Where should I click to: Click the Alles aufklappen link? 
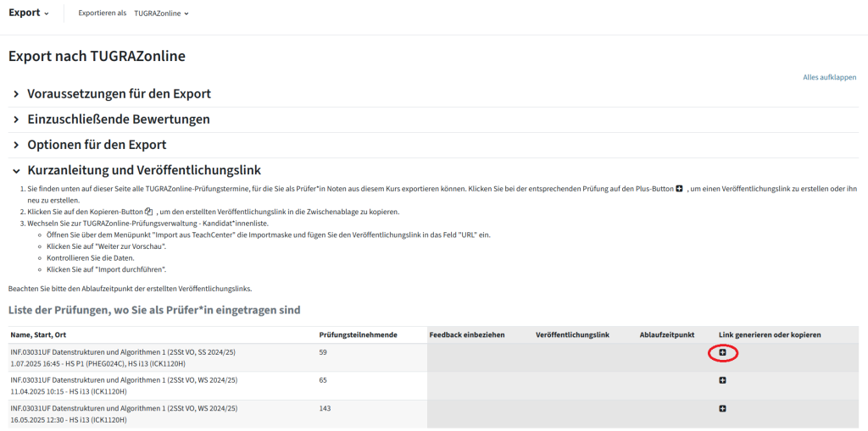[x=830, y=77]
